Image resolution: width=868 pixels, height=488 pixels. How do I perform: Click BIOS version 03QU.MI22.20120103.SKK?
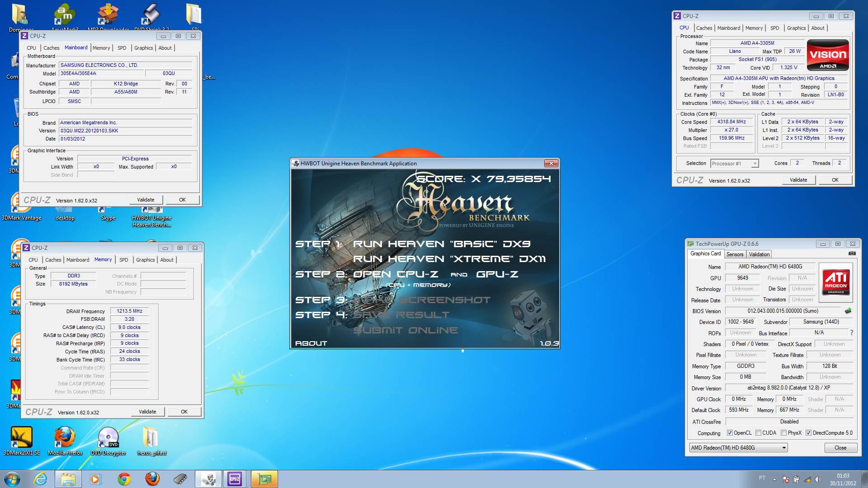126,131
